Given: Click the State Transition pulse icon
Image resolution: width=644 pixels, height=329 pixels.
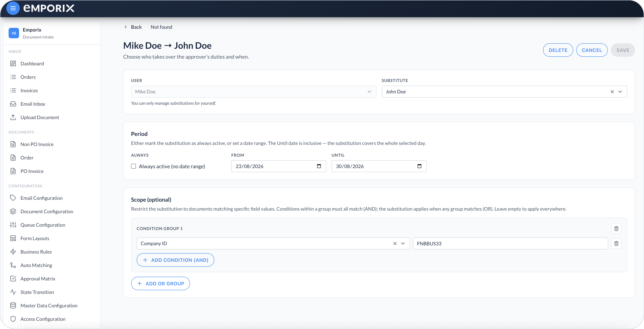Looking at the screenshot, I should tap(13, 292).
